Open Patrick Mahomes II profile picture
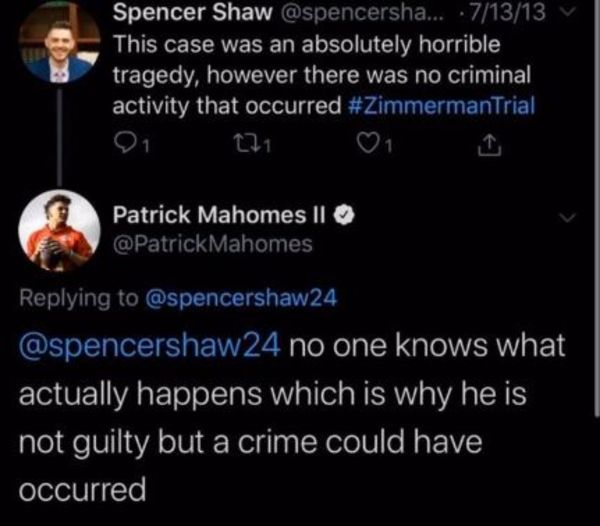Image resolution: width=600 pixels, height=526 pixels. (x=59, y=231)
